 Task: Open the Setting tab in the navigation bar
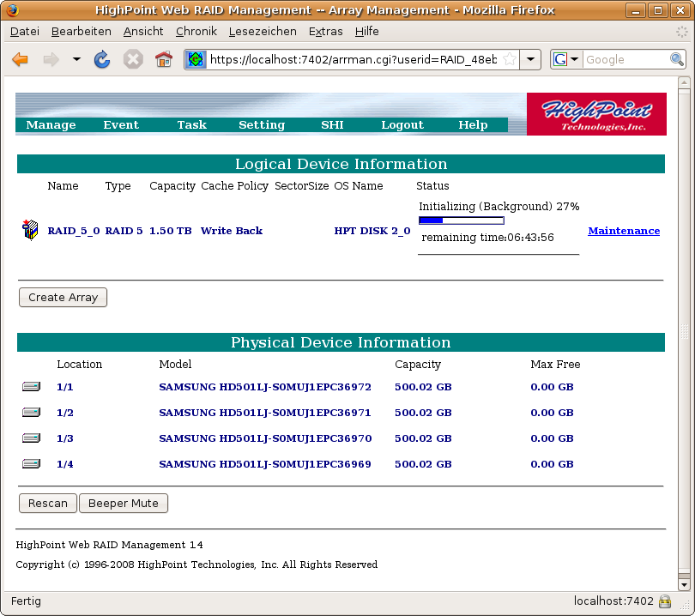tap(262, 125)
